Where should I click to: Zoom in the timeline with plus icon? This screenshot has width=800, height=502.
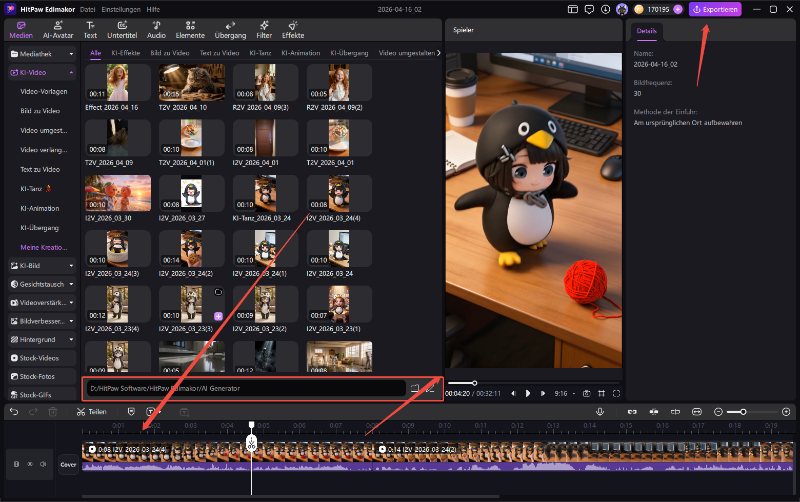(786, 412)
